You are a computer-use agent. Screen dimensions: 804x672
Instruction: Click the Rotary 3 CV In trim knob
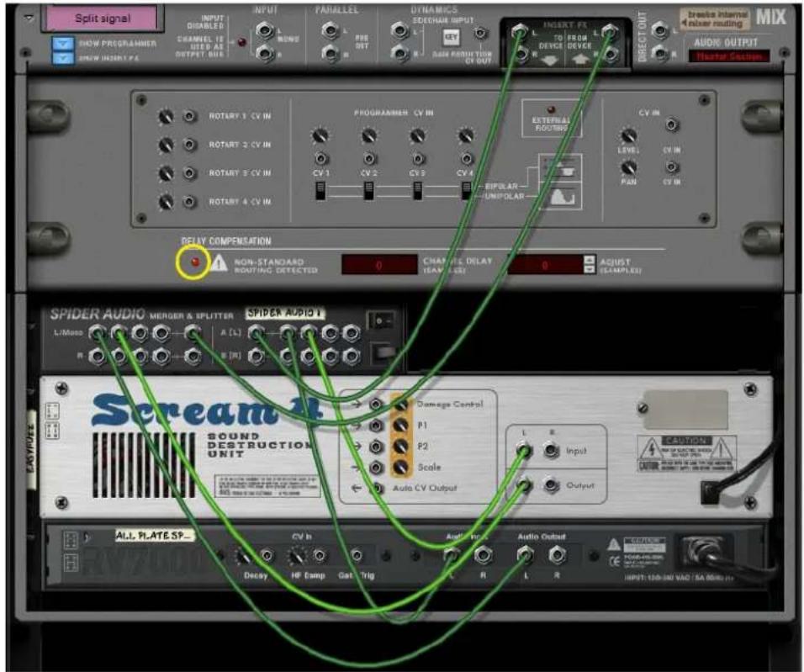pos(166,174)
